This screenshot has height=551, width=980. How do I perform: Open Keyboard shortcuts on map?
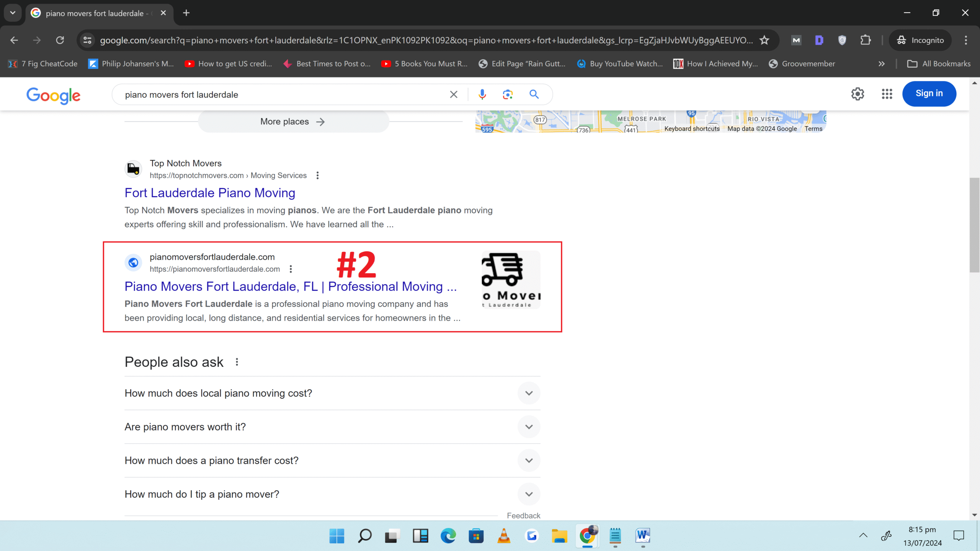[x=692, y=129]
